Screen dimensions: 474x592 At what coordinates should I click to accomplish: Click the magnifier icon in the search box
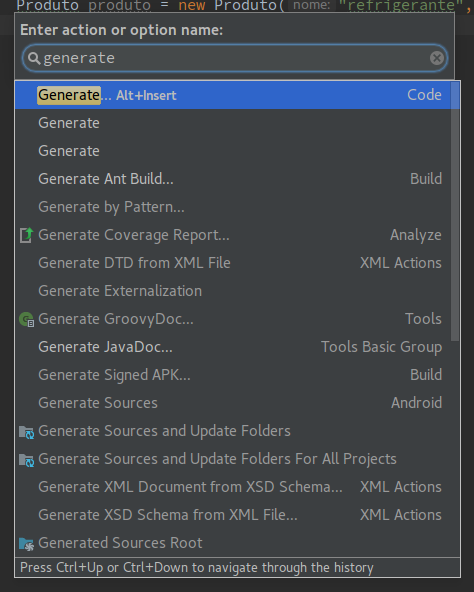[x=34, y=58]
